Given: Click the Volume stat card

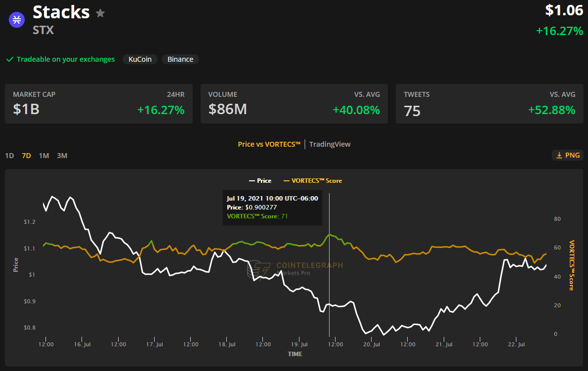Looking at the screenshot, I should pyautogui.click(x=294, y=104).
